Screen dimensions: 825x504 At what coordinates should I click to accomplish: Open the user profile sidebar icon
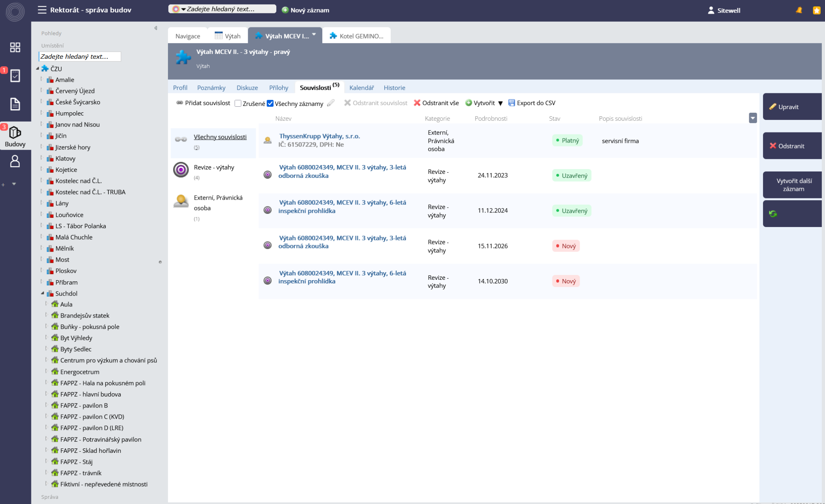click(x=15, y=161)
